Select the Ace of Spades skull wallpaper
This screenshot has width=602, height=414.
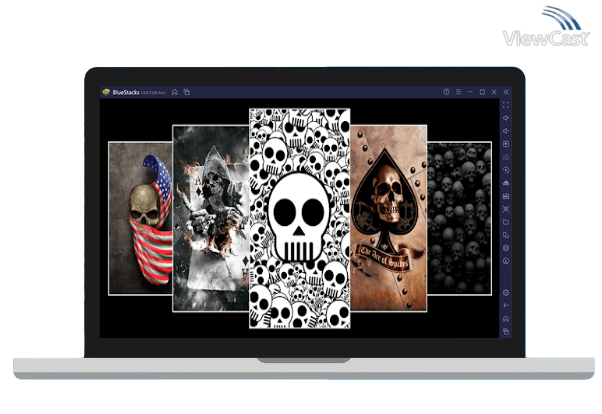389,218
